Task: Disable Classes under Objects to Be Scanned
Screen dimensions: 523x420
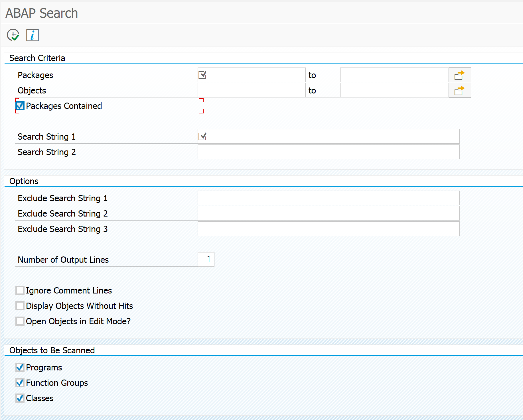Action: [20, 398]
